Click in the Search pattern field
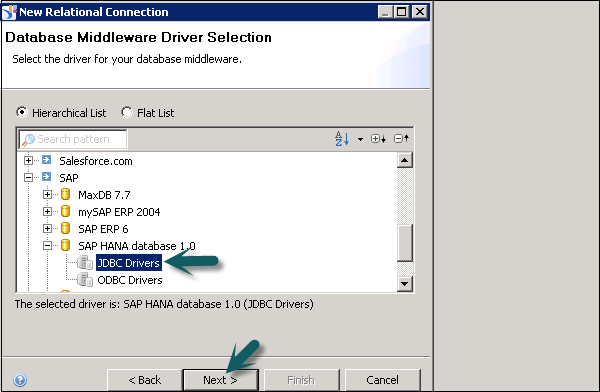The image size is (600, 392). 73,139
